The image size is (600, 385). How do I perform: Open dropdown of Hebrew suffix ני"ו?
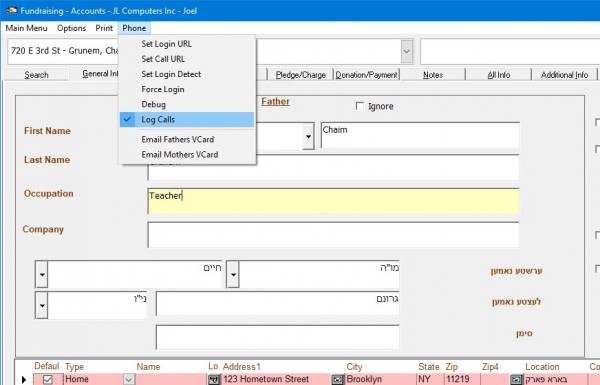tap(42, 305)
